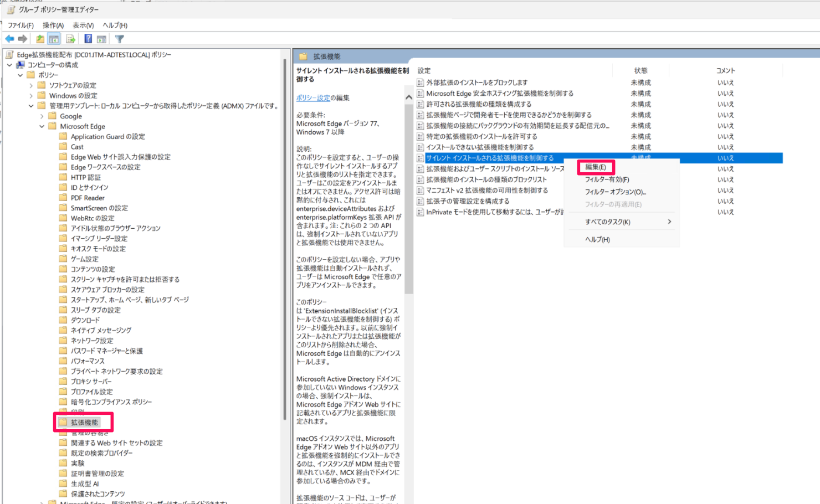Click the folder icon next to PDF Reader
This screenshot has width=820, height=504.
63,198
